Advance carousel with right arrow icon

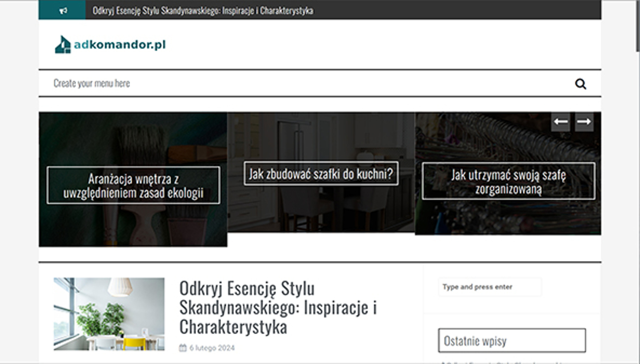pos(584,122)
